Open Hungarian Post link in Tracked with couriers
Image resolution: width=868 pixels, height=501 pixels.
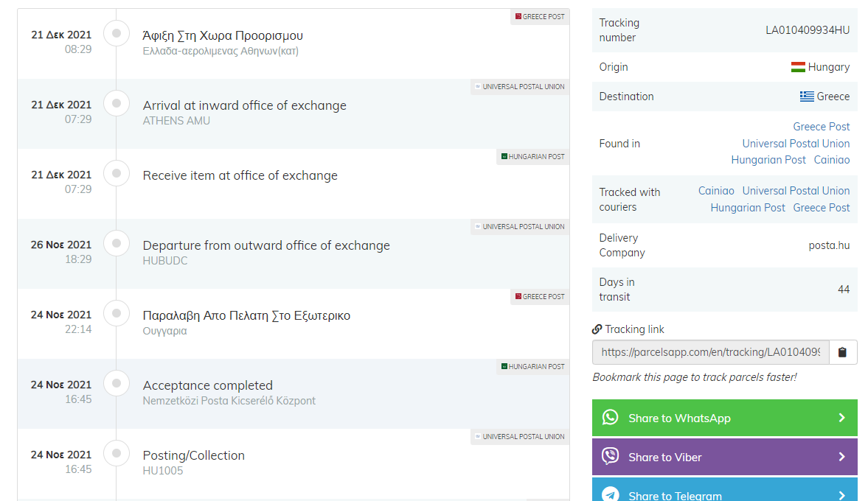point(747,208)
